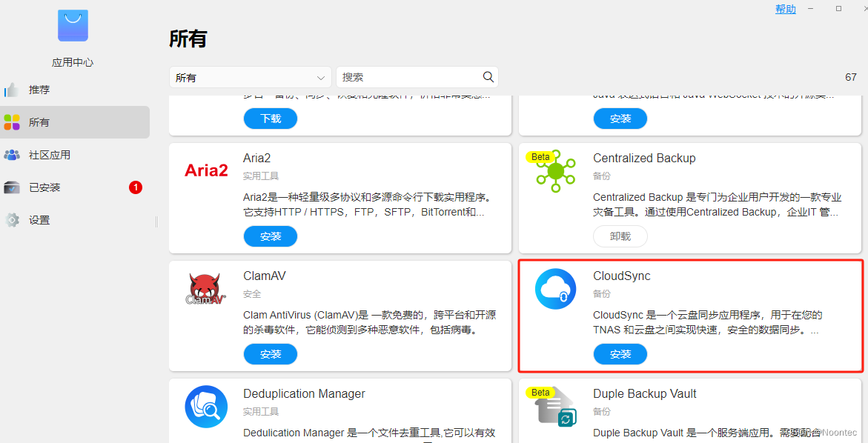Install Aria2 with its 安装 button
The width and height of the screenshot is (868, 443).
270,236
